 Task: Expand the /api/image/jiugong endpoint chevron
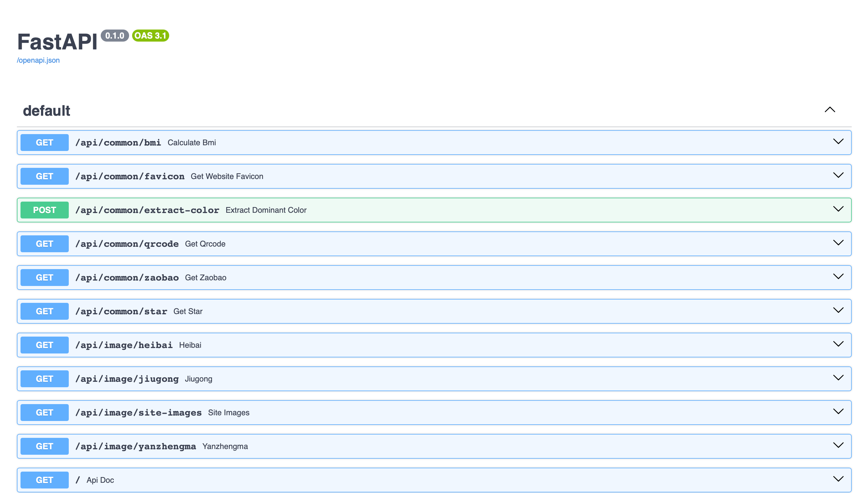pos(838,378)
